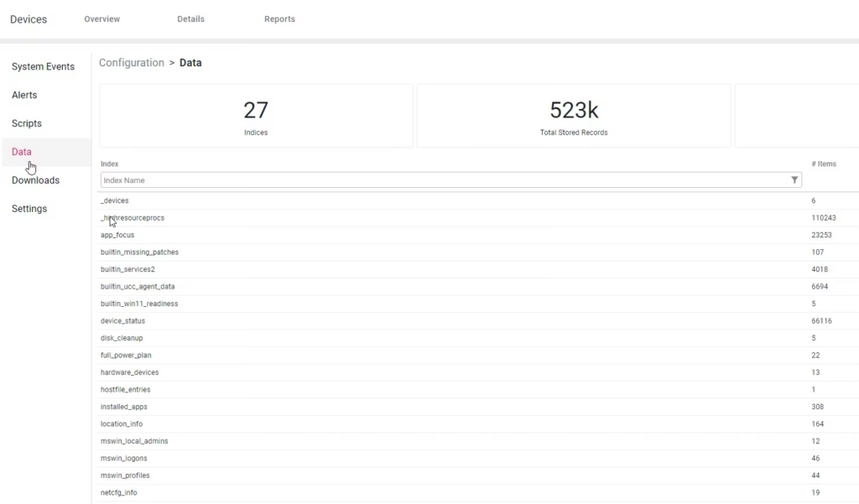
Task: Go to Alerts in the sidebar
Action: click(24, 96)
